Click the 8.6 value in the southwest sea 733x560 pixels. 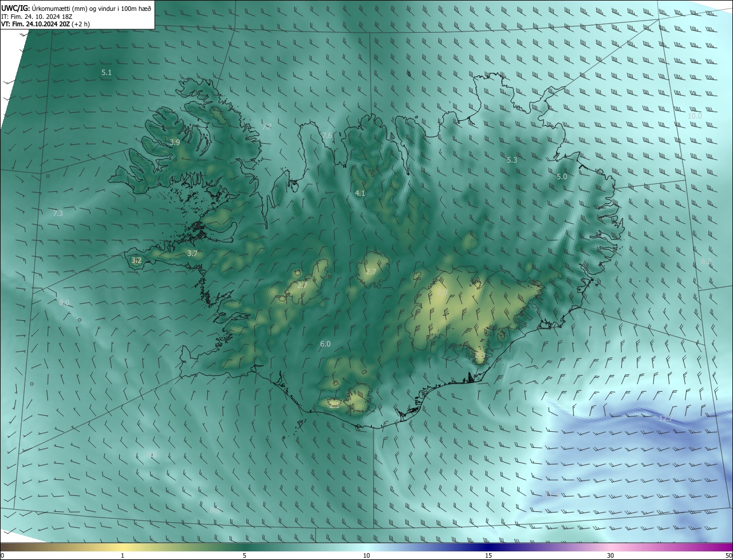[x=152, y=455]
